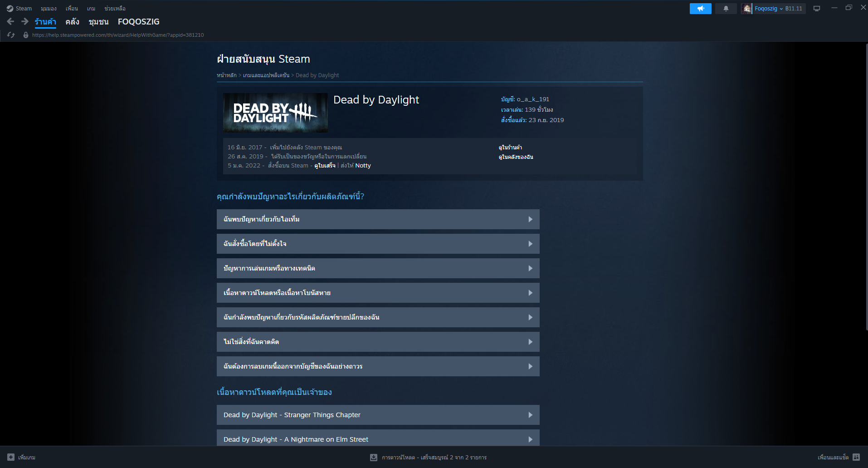Image resolution: width=868 pixels, height=468 pixels.
Task: Click the ดูในร้านค้า link
Action: (x=510, y=148)
